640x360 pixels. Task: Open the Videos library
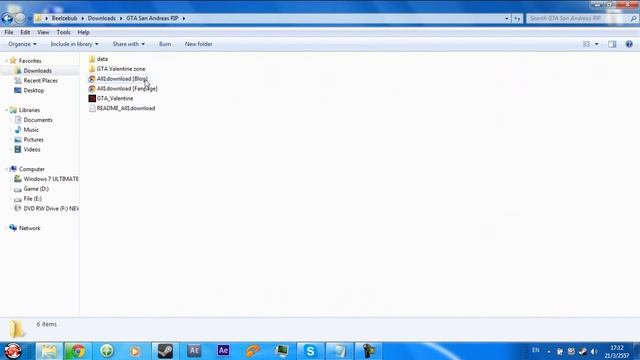(x=32, y=149)
